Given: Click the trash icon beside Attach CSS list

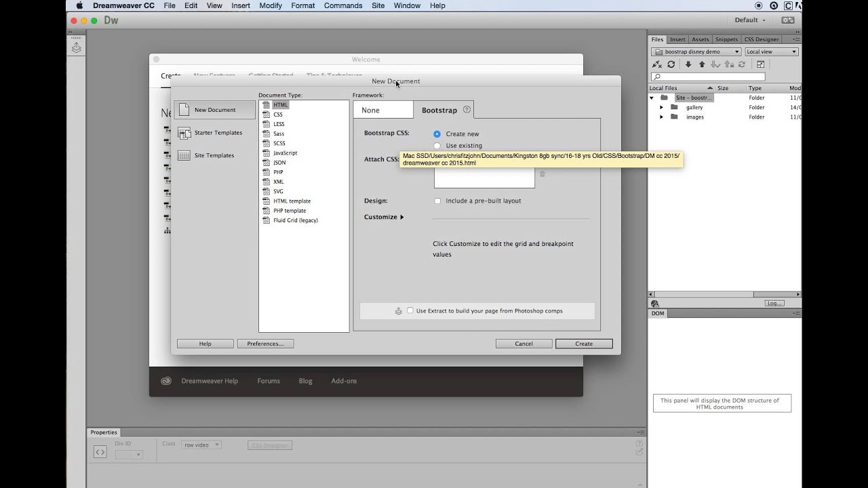Looking at the screenshot, I should (542, 174).
